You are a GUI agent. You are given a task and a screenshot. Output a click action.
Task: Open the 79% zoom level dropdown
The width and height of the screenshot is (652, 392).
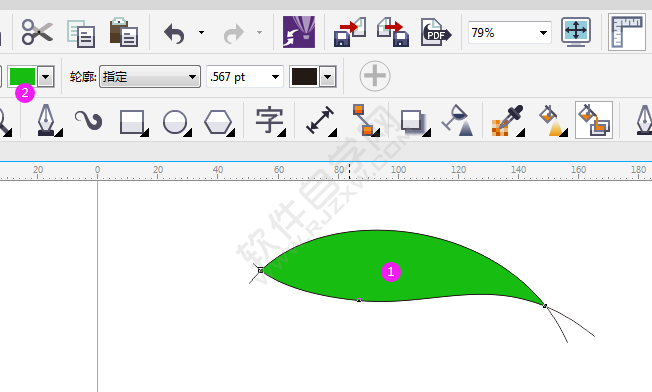543,33
